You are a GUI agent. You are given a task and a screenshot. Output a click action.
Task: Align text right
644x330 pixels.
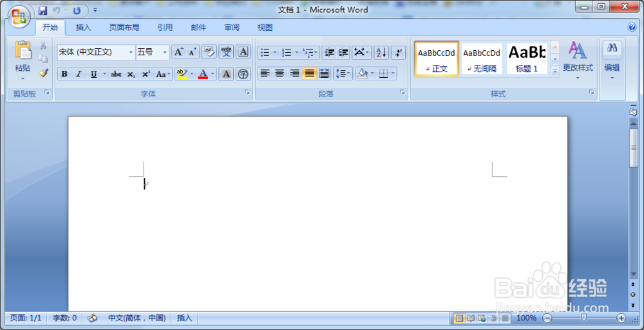click(294, 73)
